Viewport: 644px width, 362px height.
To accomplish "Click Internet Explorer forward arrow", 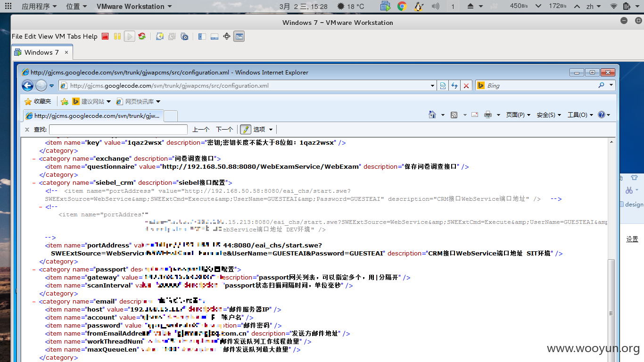I will (41, 85).
